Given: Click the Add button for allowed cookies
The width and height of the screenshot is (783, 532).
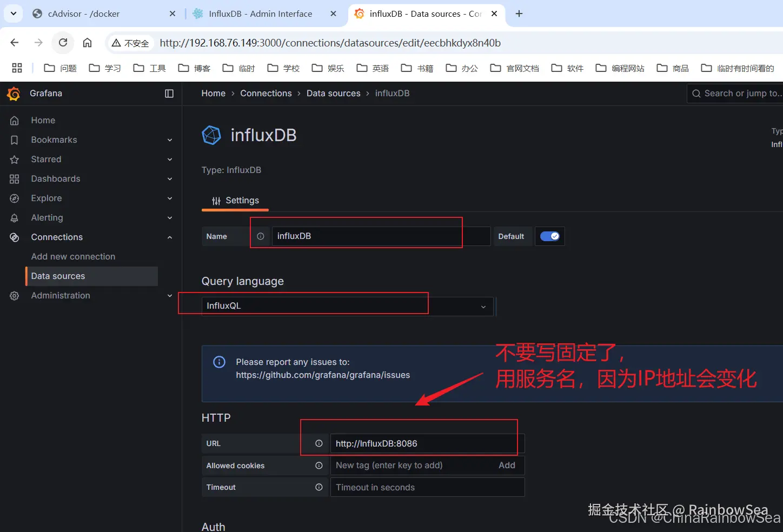Looking at the screenshot, I should (x=507, y=465).
